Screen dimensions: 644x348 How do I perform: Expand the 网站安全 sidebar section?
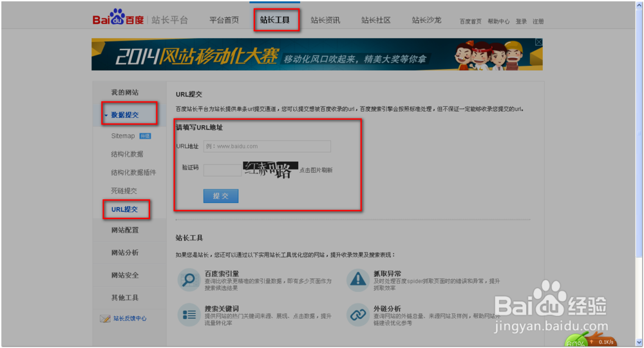pyautogui.click(x=125, y=275)
